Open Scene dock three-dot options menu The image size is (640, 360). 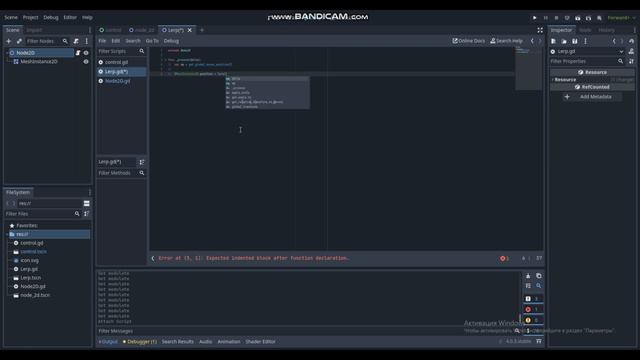(x=87, y=41)
